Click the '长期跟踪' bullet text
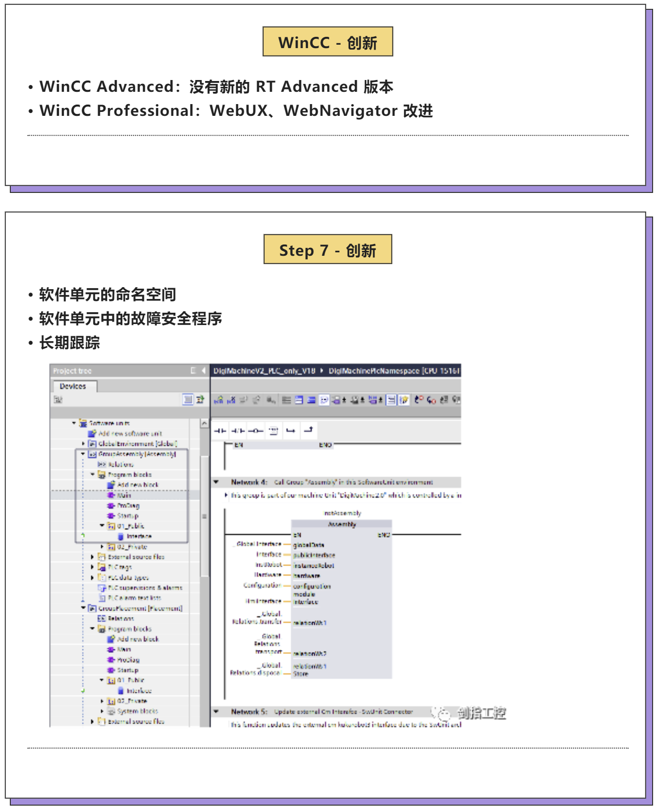This screenshot has height=812, width=658. [70, 342]
